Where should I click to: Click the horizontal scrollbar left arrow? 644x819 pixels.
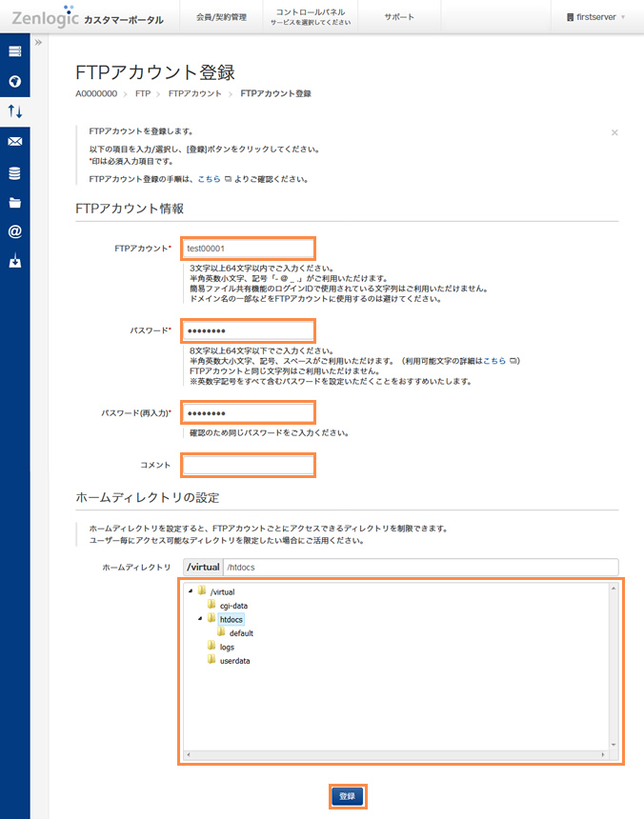[189, 755]
